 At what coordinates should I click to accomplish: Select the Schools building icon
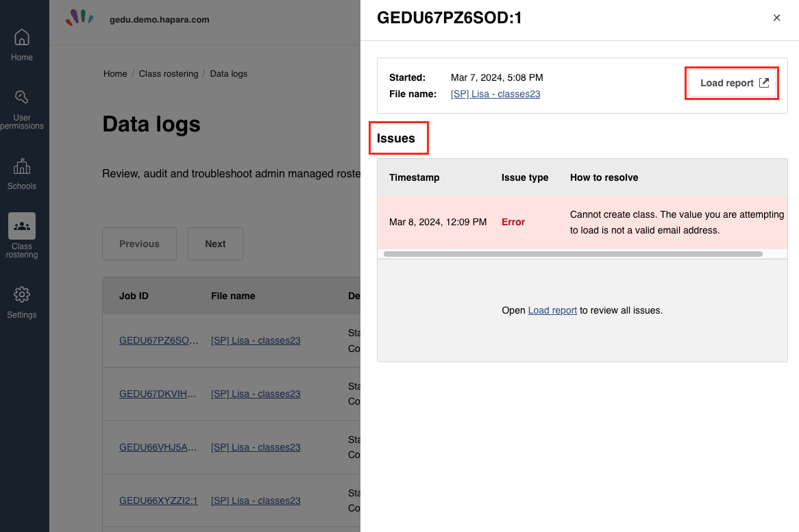[22, 166]
